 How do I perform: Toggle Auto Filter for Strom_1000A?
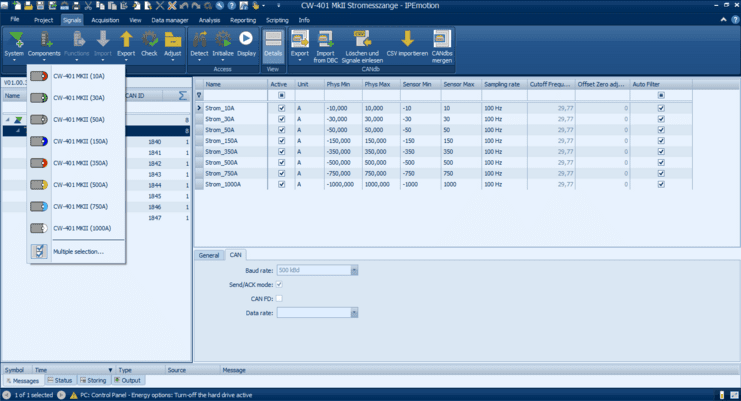[661, 184]
